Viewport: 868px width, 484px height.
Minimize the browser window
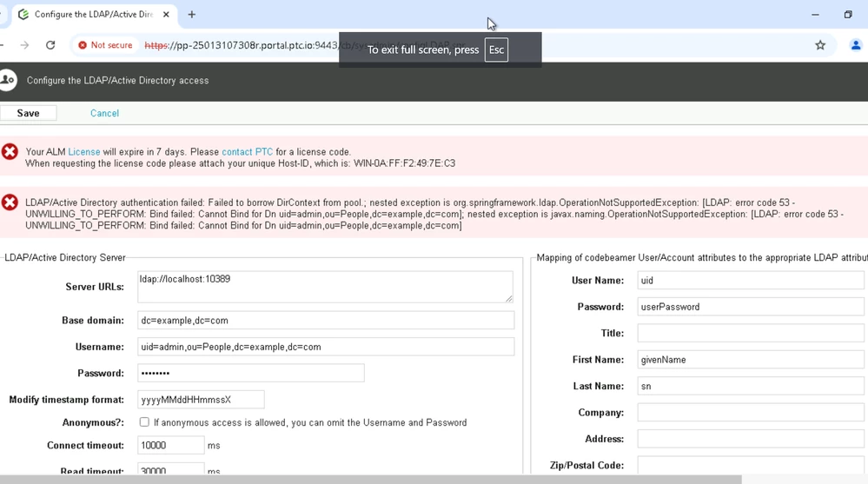coord(815,15)
